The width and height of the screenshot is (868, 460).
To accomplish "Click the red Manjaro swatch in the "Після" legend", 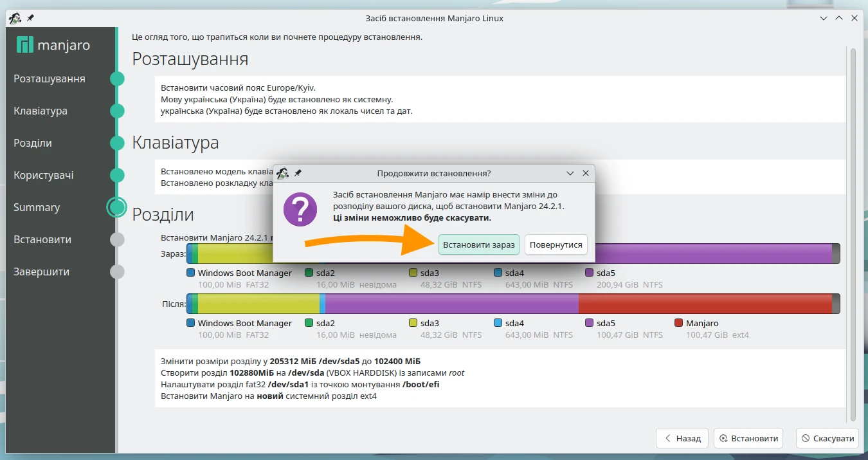I will tap(679, 323).
